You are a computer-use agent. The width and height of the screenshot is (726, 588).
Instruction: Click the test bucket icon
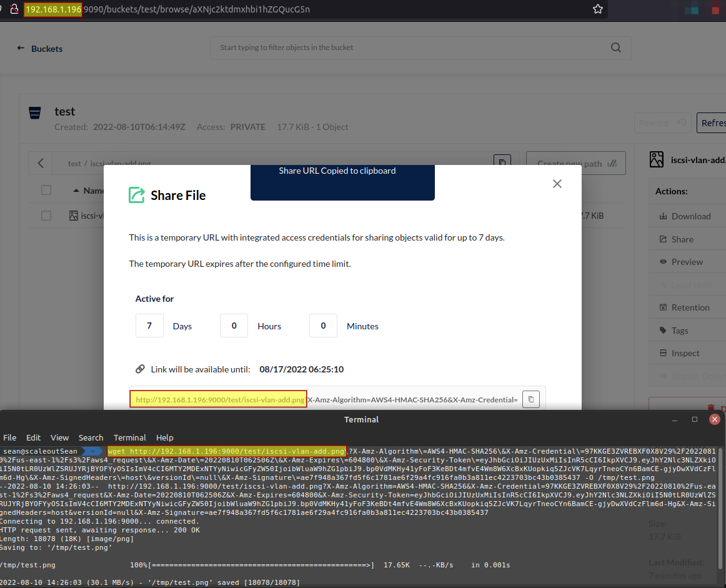35,112
